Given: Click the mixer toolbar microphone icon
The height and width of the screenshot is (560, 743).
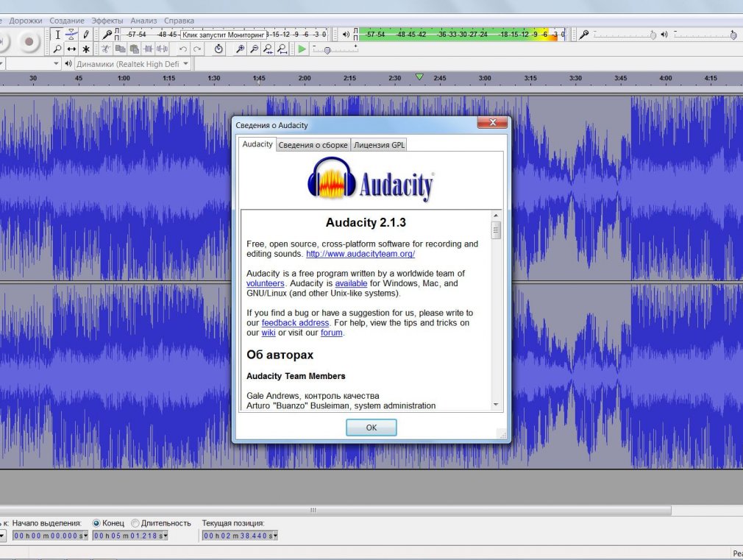Looking at the screenshot, I should click(x=584, y=34).
